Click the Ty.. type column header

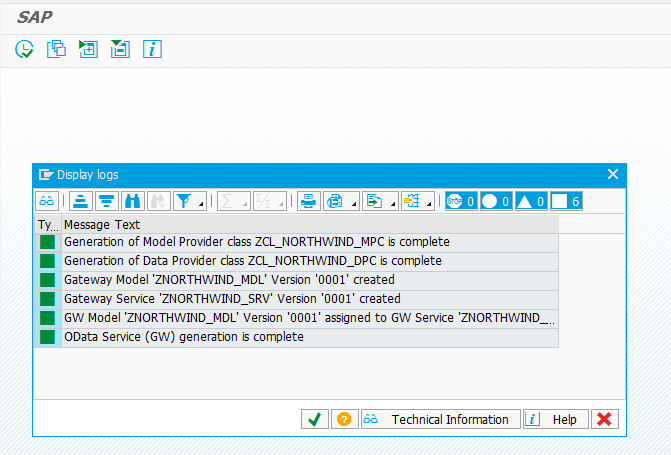[x=48, y=225]
